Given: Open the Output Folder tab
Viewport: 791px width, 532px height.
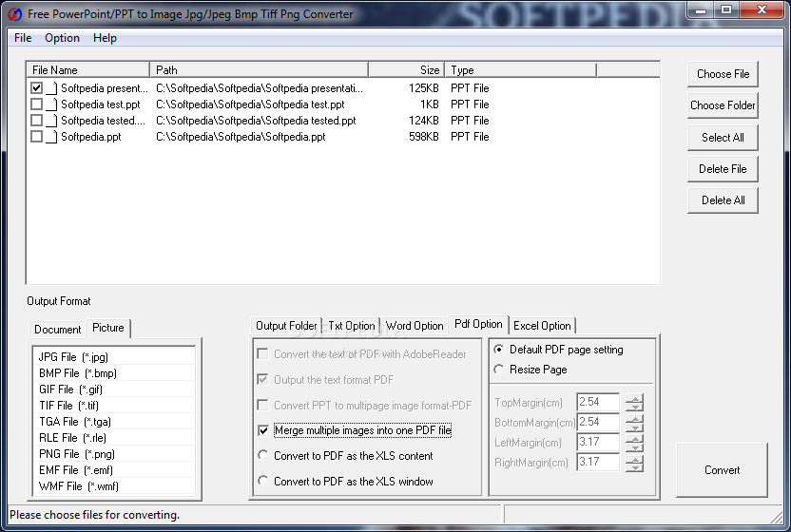Looking at the screenshot, I should click(x=286, y=326).
